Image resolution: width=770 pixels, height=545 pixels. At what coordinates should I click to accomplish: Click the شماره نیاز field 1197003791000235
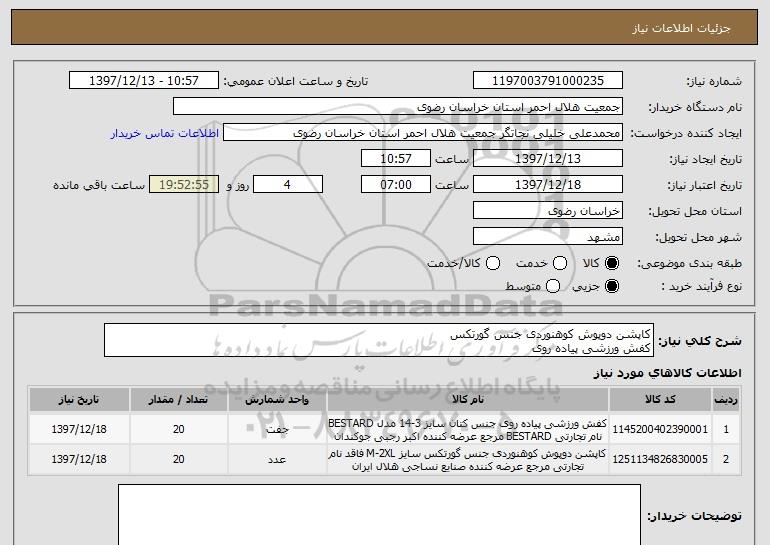548,81
